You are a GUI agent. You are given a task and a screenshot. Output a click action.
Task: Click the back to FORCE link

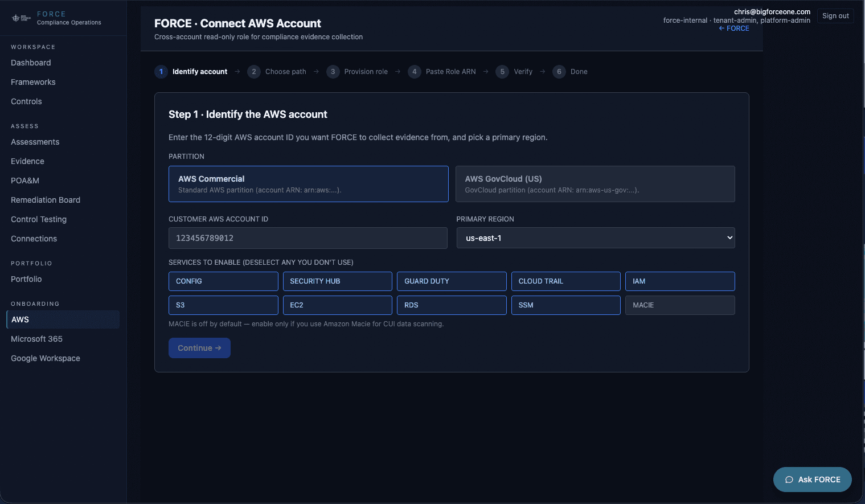pos(734,28)
